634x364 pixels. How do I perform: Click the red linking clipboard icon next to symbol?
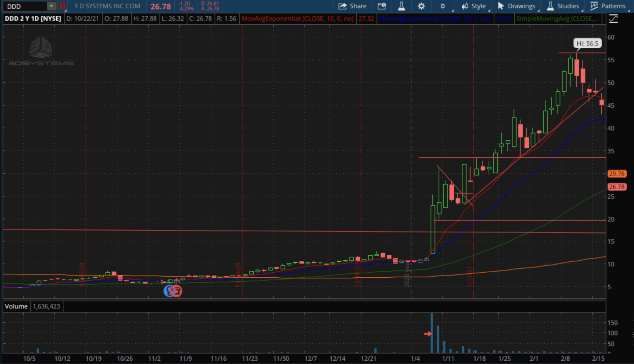coord(63,6)
